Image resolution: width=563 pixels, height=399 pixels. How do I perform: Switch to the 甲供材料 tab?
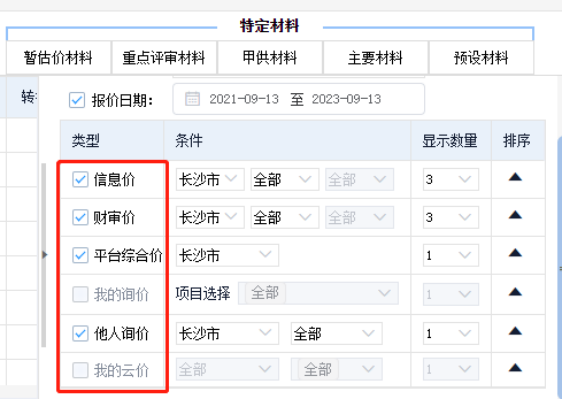coord(270,58)
